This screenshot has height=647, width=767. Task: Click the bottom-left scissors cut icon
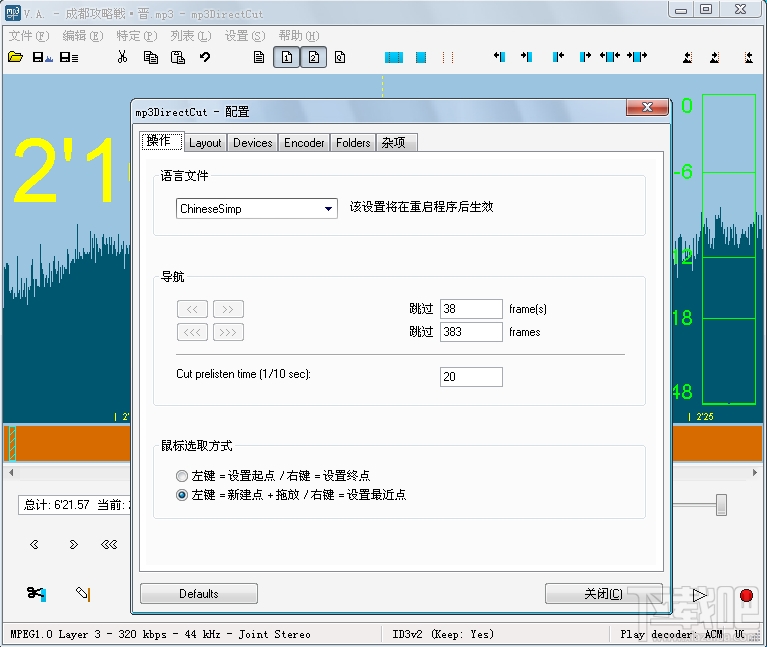[36, 594]
